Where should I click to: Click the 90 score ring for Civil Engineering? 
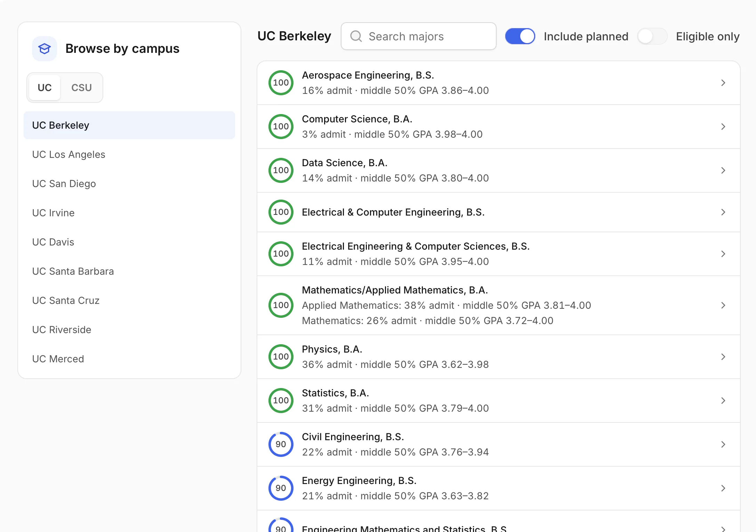281,444
